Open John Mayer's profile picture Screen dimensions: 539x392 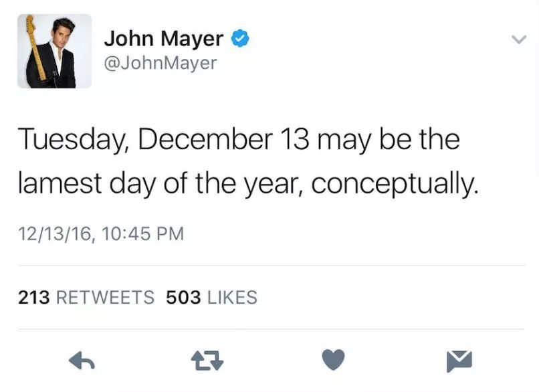[55, 52]
